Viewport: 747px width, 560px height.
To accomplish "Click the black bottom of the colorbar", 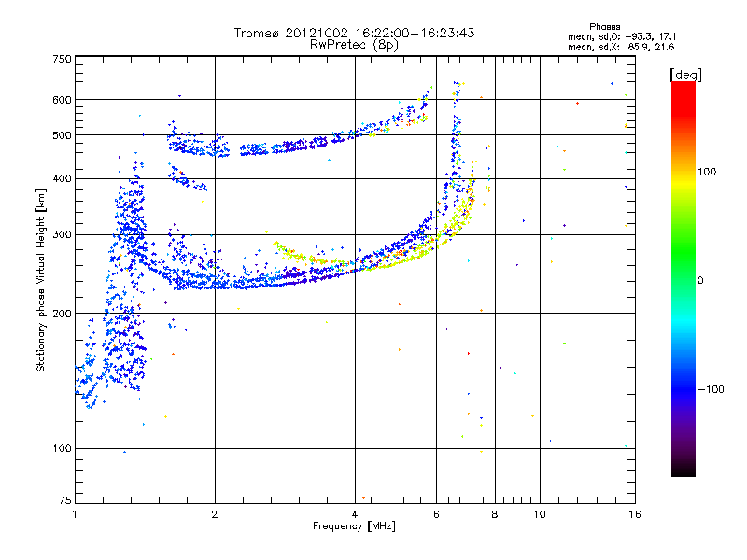I will [x=684, y=469].
